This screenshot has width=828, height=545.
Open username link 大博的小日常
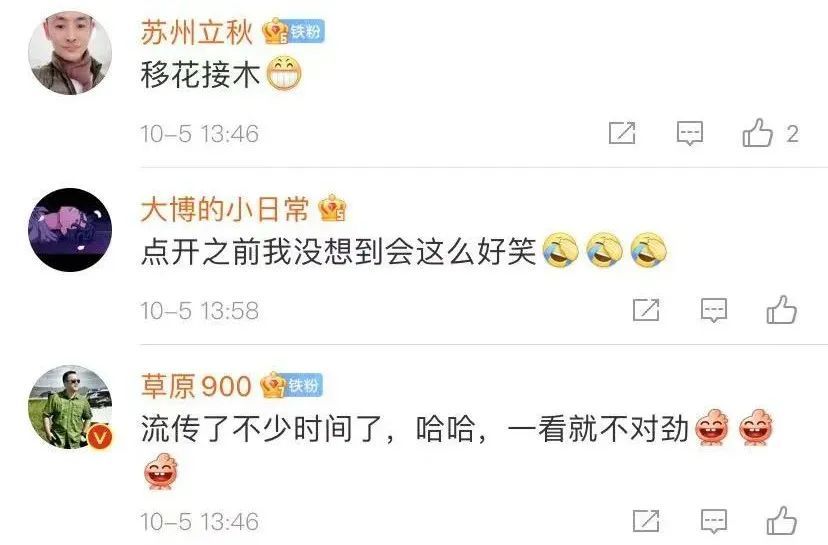coord(225,210)
